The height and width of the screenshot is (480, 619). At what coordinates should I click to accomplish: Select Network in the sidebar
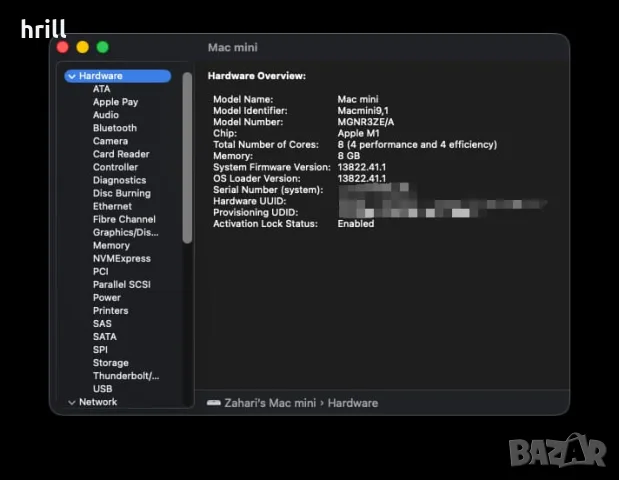(x=98, y=402)
